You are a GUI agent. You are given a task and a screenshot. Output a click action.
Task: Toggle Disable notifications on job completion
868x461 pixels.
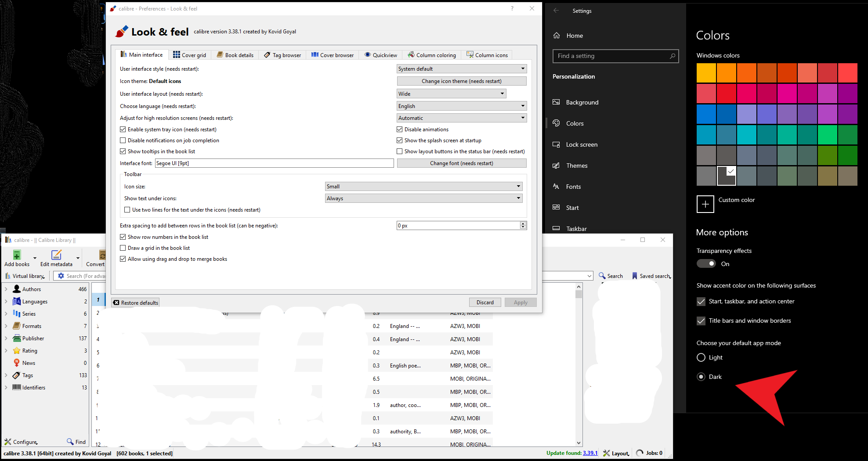click(123, 140)
